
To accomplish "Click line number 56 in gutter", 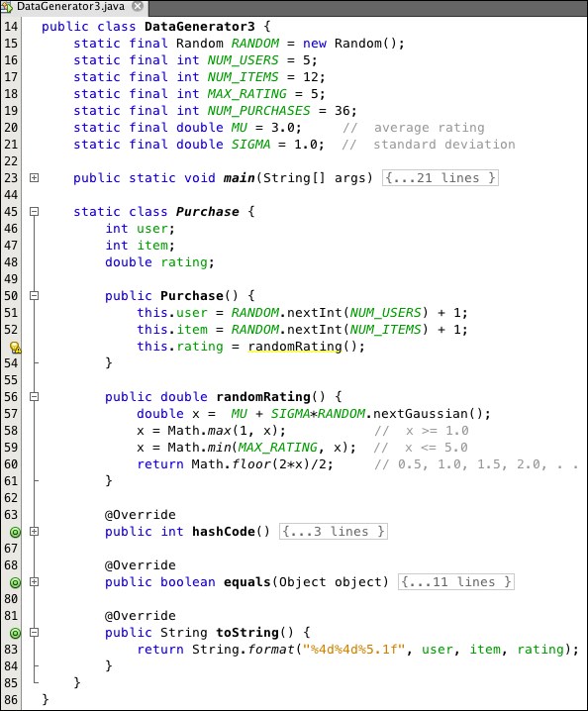I will (11, 397).
